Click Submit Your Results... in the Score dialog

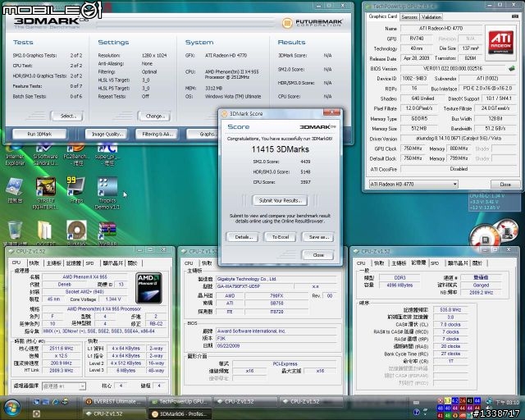(x=281, y=200)
